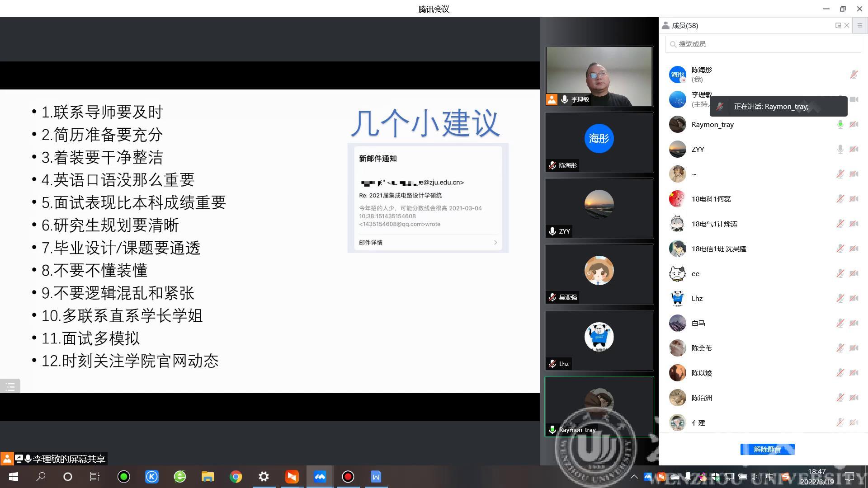The height and width of the screenshot is (488, 868).
Task: Pop out the members panel window
Action: (838, 26)
